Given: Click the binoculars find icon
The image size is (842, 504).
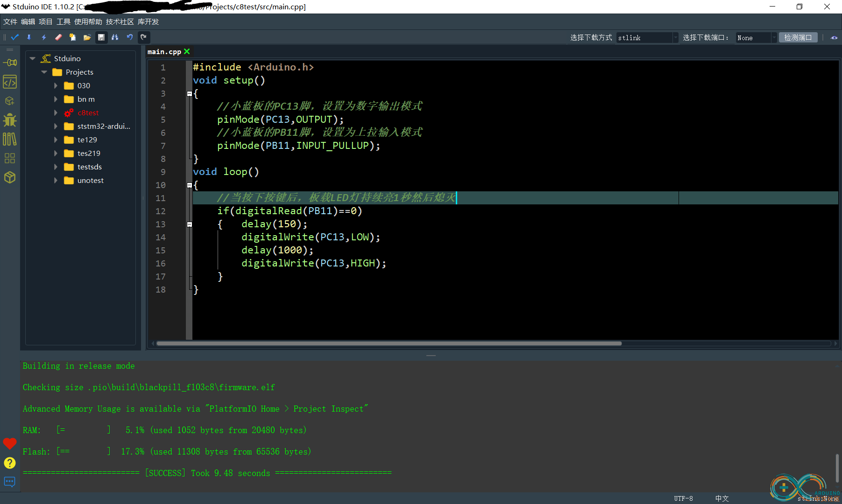Looking at the screenshot, I should point(115,37).
